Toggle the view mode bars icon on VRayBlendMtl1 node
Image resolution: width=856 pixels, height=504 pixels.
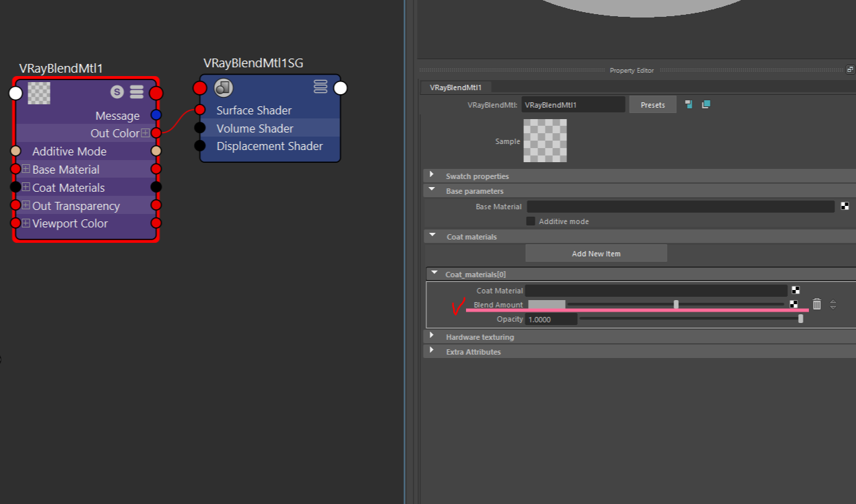coord(137,92)
